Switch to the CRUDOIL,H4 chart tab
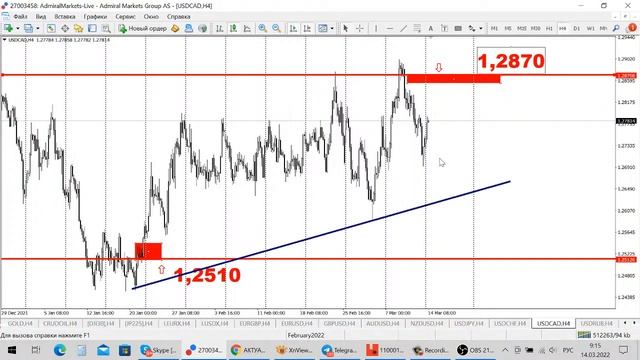 [x=60, y=324]
